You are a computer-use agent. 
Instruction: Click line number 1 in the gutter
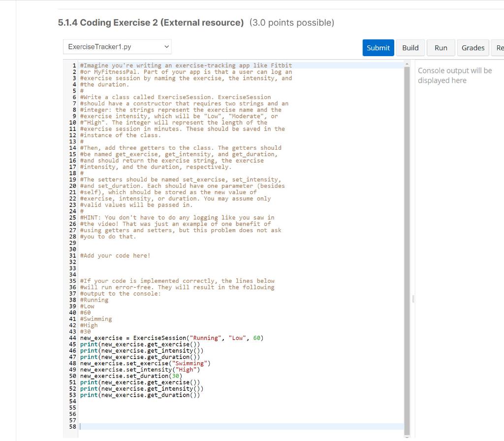click(x=73, y=65)
